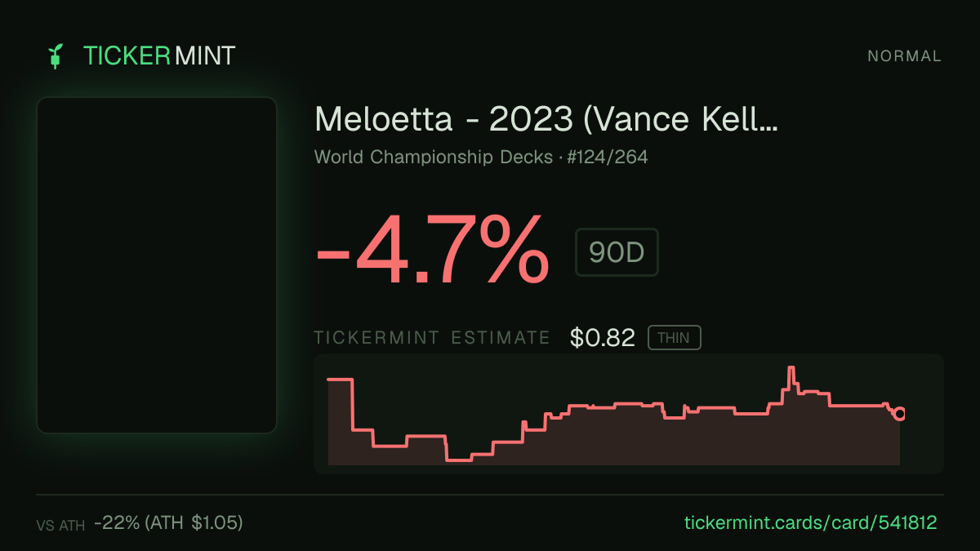Open the 90D time range selector

coord(617,252)
